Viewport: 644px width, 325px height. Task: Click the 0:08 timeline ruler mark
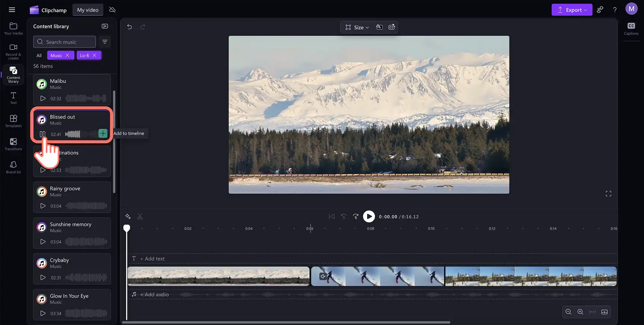click(371, 228)
